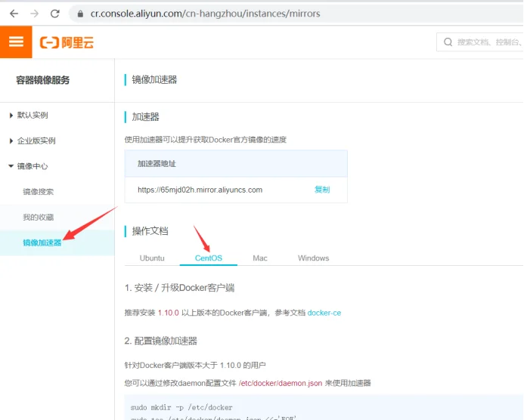Click the browser back arrow

tap(14, 14)
